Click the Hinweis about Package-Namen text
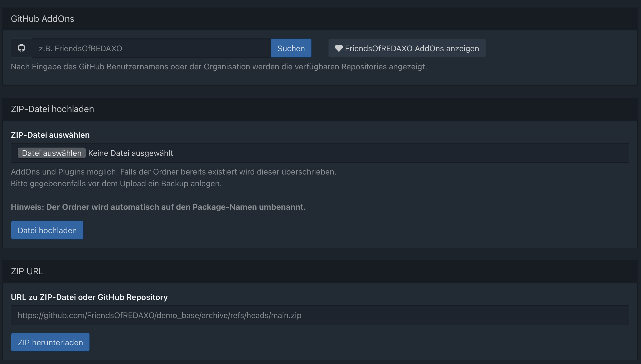The height and width of the screenshot is (364, 641). (x=158, y=207)
